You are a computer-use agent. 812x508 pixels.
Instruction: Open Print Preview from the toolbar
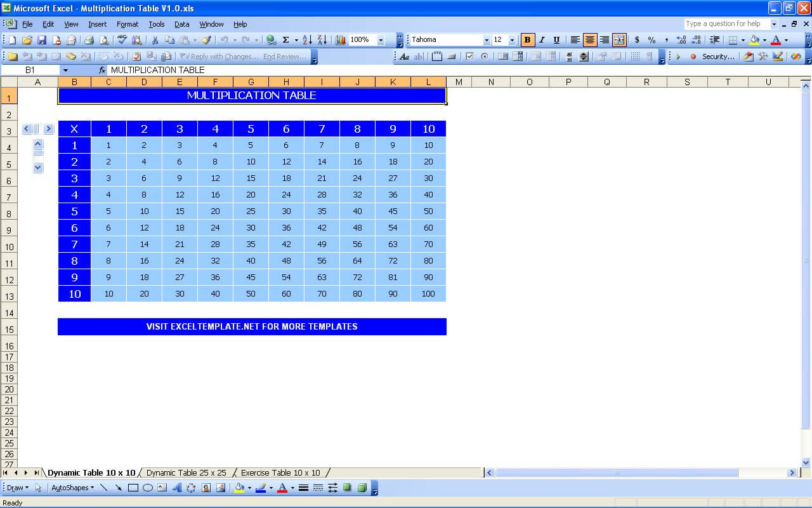(x=104, y=40)
